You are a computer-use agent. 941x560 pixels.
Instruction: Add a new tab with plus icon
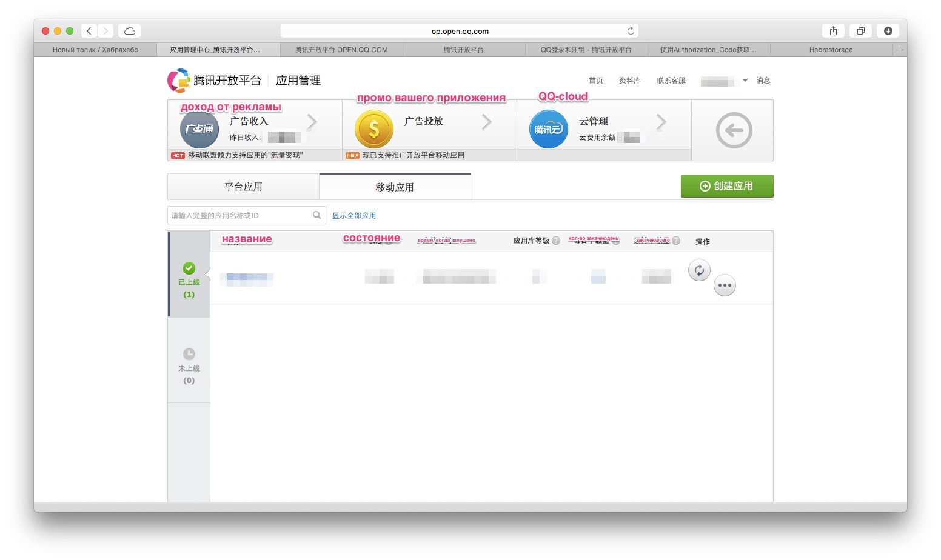coord(900,50)
